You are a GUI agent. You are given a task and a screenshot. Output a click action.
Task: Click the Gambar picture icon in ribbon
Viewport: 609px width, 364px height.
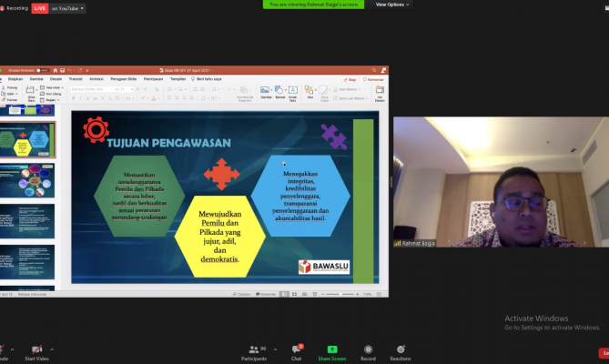click(x=266, y=91)
